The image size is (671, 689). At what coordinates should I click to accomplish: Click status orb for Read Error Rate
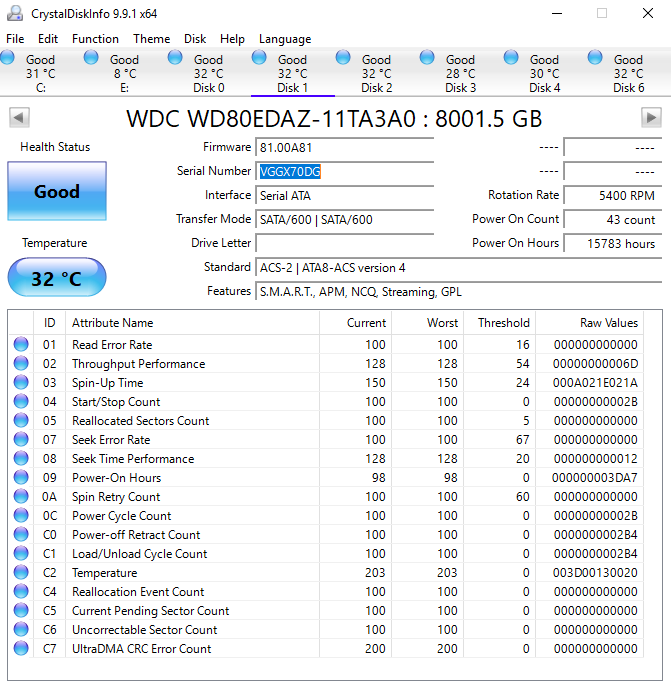pos(21,344)
